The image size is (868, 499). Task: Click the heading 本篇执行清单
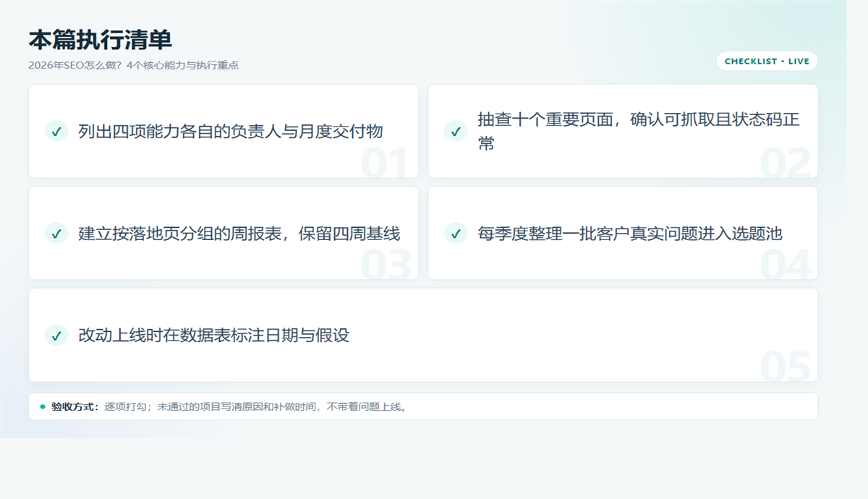(100, 40)
